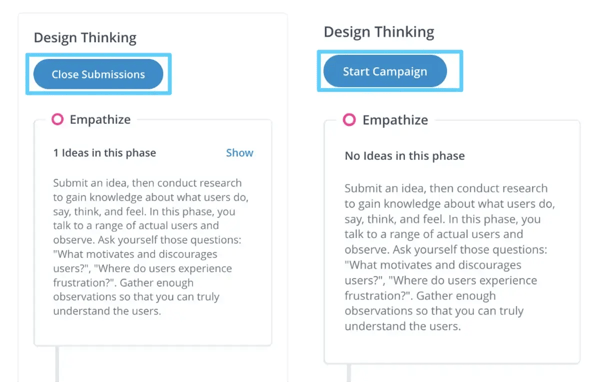This screenshot has height=382, width=602.
Task: Click the right Empathize description paragraph
Action: [x=450, y=257]
